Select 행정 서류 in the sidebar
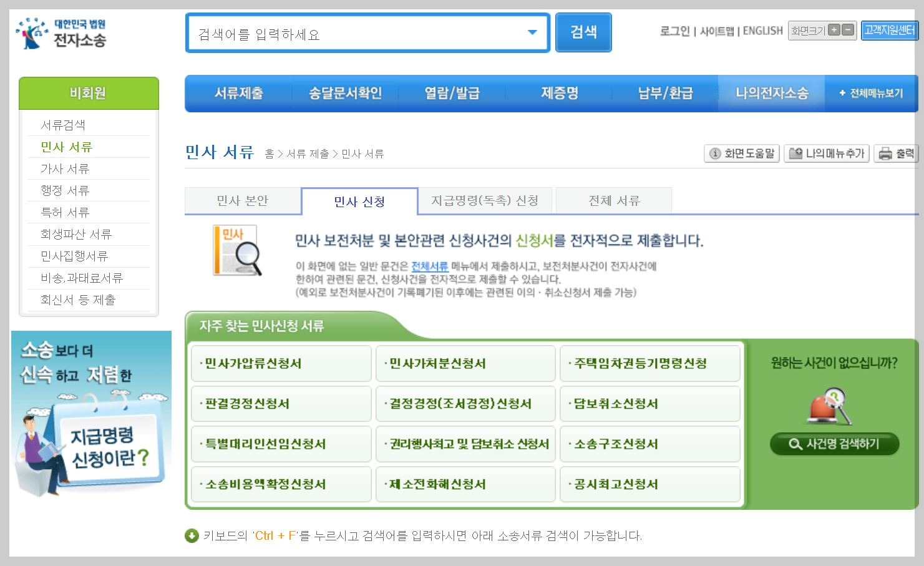Viewport: 924px width, 566px height. click(x=65, y=190)
